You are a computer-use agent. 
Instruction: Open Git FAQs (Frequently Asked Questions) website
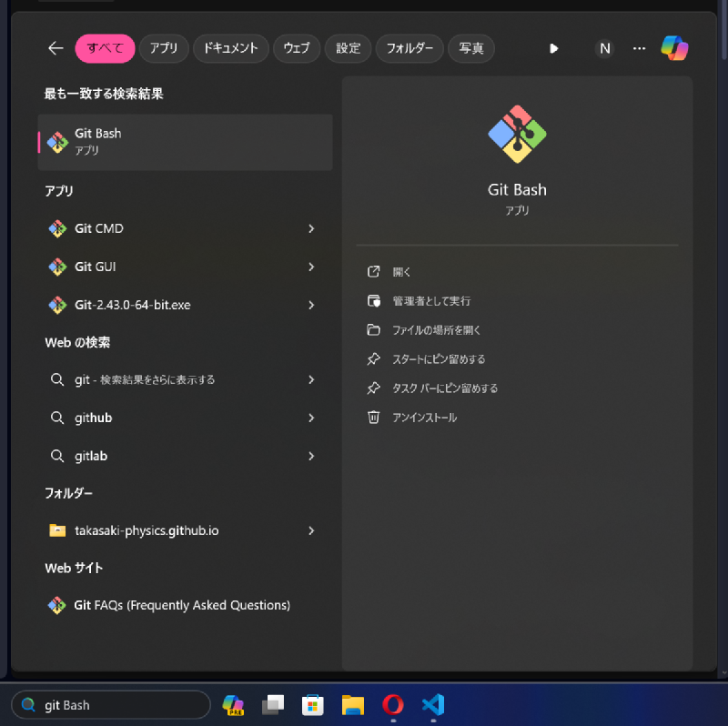186,605
